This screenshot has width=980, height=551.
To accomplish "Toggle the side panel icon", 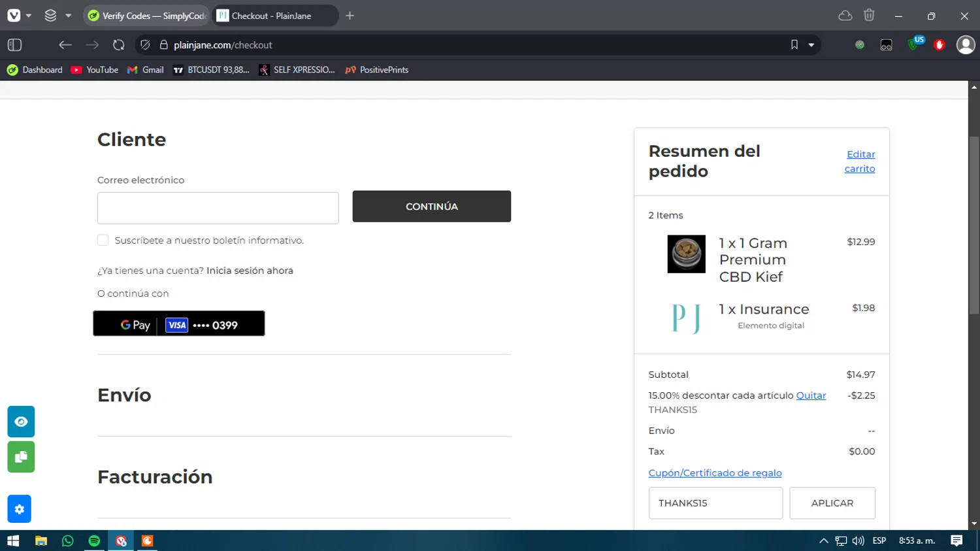I will pyautogui.click(x=14, y=45).
